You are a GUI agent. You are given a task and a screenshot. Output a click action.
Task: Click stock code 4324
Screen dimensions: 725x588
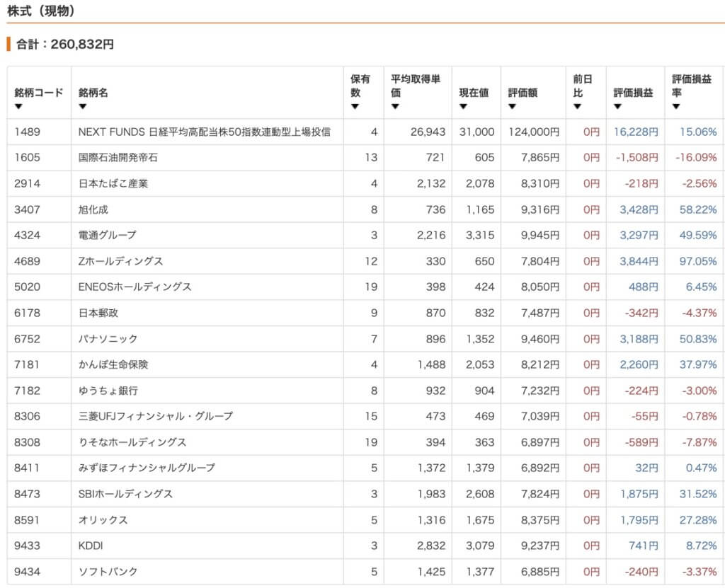point(27,236)
